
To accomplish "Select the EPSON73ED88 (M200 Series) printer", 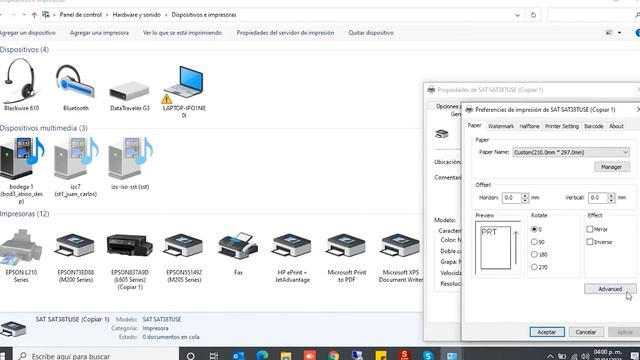I will pyautogui.click(x=76, y=258).
